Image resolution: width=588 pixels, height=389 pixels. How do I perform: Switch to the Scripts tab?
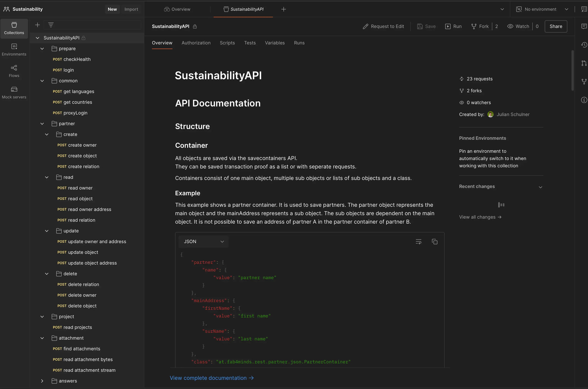pyautogui.click(x=227, y=43)
